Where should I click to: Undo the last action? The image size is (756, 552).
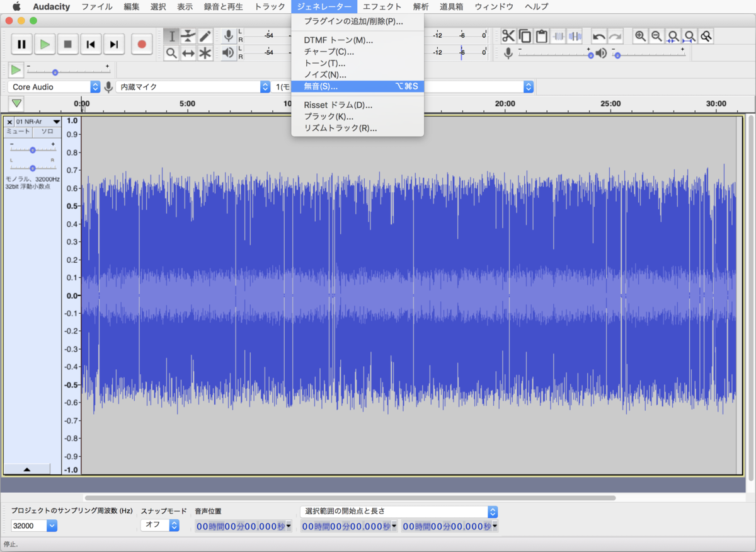(x=598, y=37)
